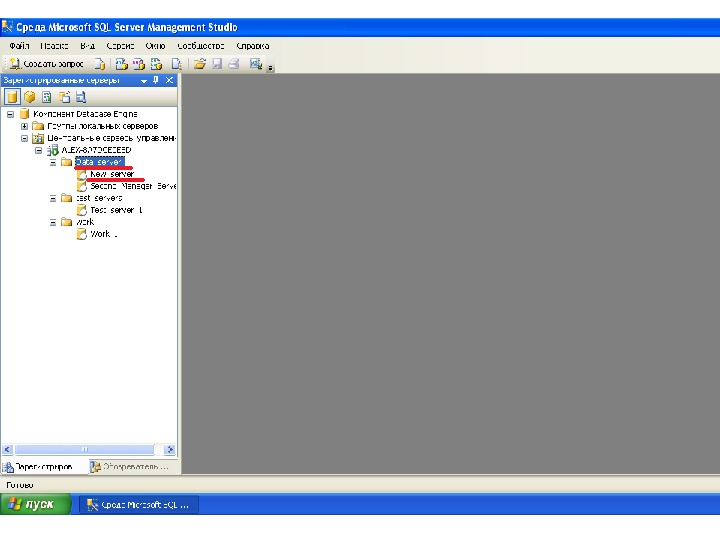Select the Second Manager Server tree item
720x540 pixels.
pos(133,186)
